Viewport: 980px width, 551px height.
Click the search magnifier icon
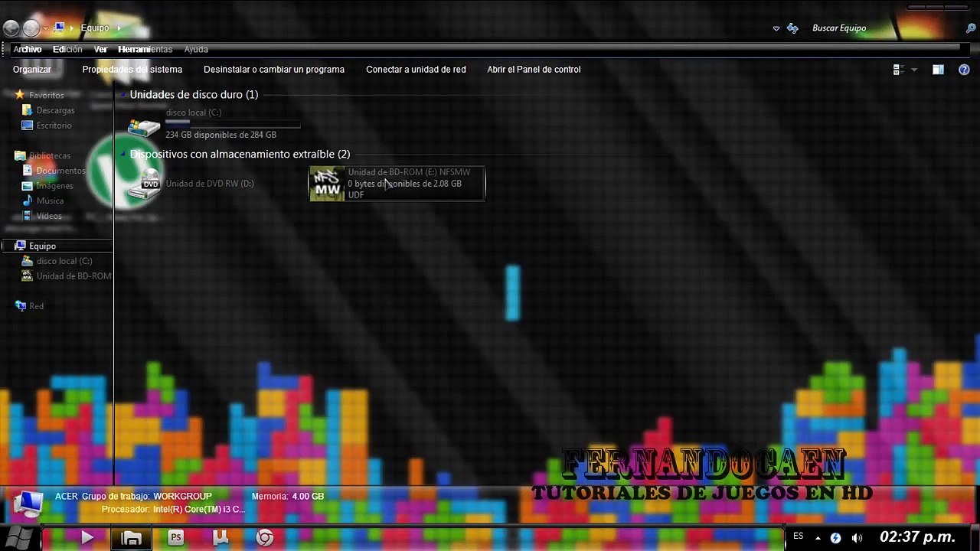(971, 28)
